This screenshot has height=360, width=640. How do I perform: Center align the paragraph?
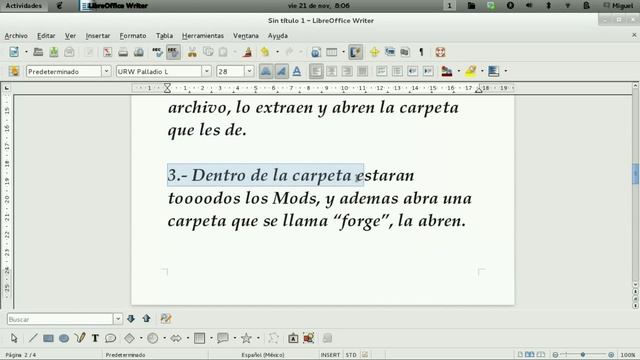[x=331, y=71]
